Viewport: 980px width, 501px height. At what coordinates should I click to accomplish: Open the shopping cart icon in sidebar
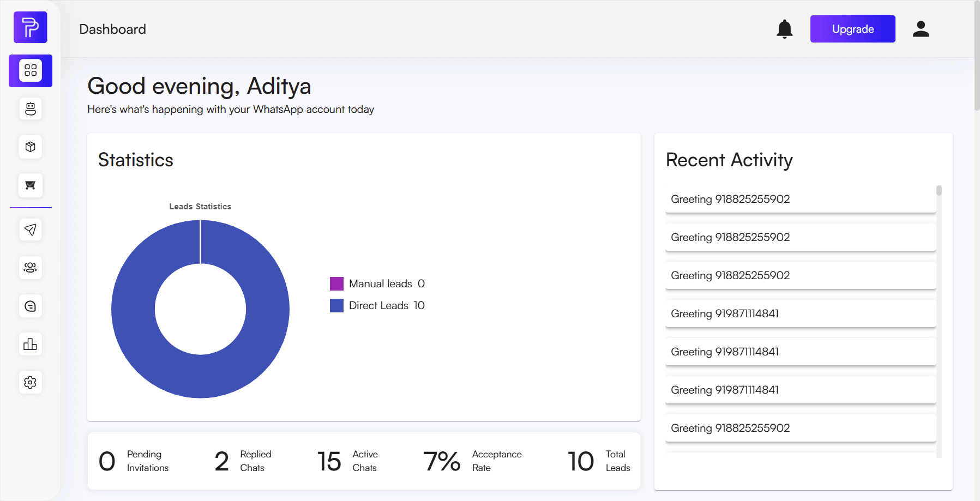click(31, 185)
